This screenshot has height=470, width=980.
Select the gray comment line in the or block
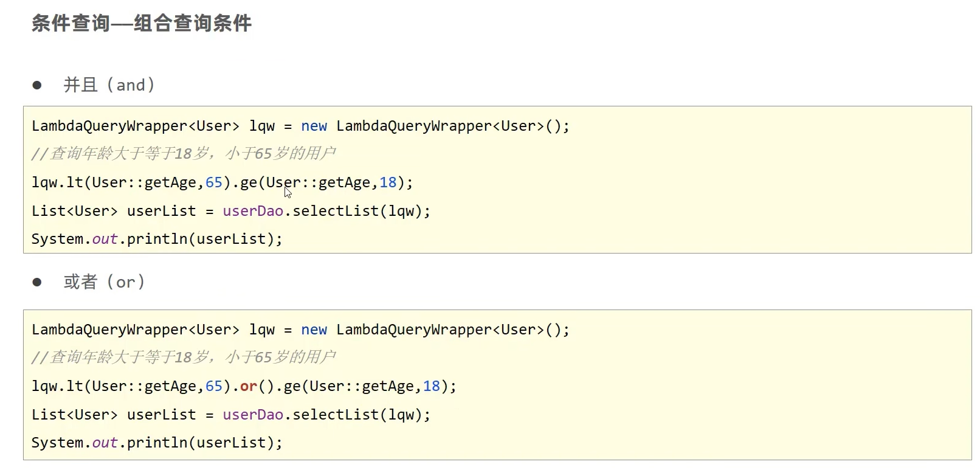[183, 358]
